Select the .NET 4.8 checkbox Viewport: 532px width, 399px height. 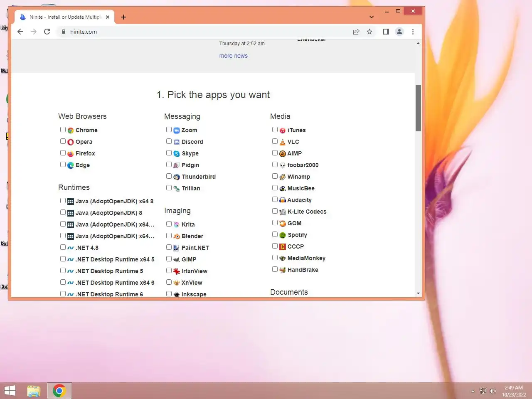point(63,247)
